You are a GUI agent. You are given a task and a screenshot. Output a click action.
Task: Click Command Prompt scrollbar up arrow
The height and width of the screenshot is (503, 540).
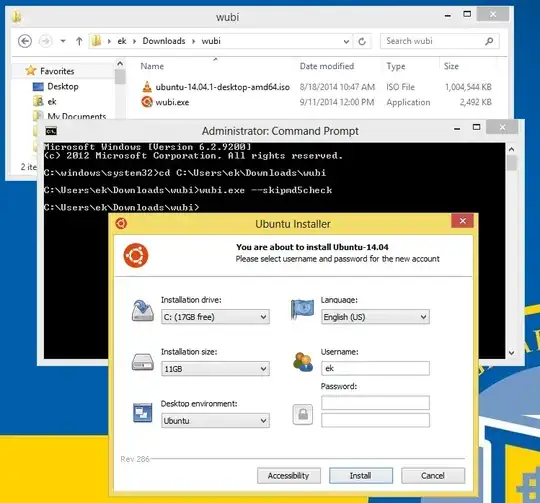click(511, 149)
